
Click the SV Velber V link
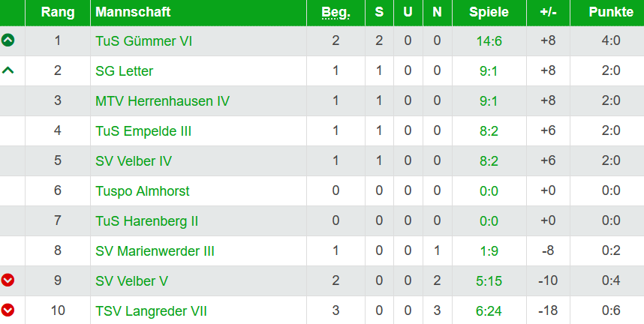(x=131, y=281)
